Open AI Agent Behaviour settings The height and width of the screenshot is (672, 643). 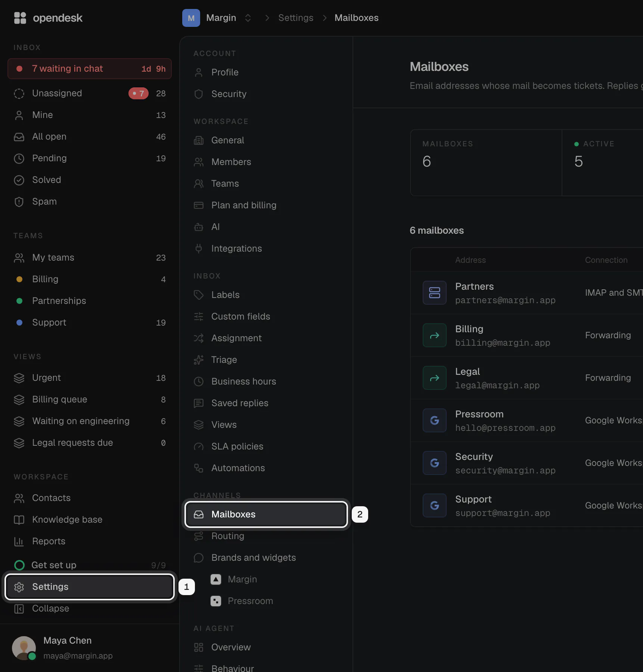point(266,668)
